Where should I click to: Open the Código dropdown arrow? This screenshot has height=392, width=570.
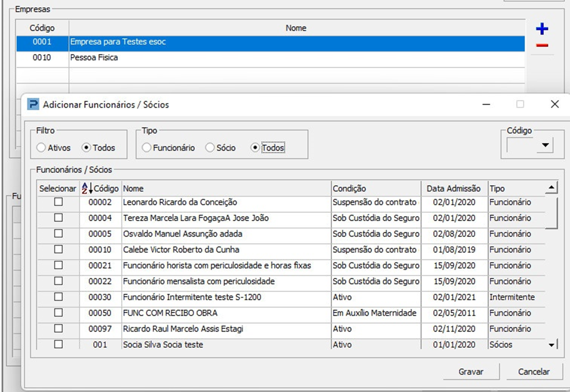(545, 146)
